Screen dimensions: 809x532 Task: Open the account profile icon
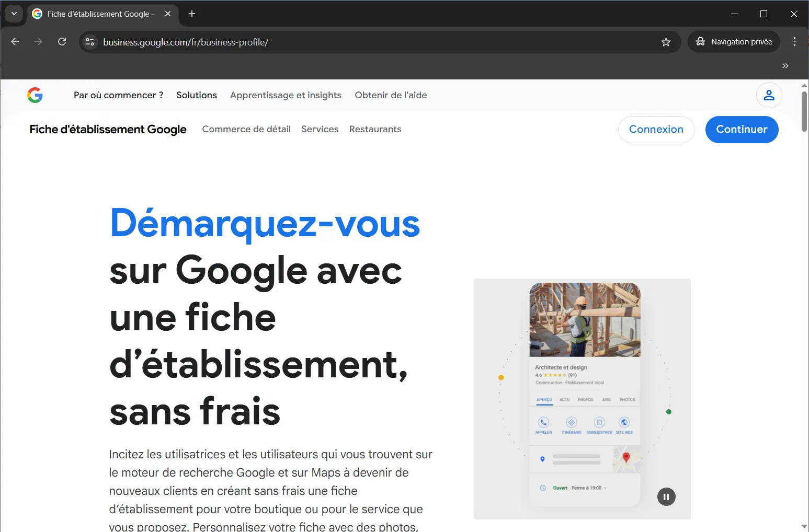pyautogui.click(x=769, y=95)
